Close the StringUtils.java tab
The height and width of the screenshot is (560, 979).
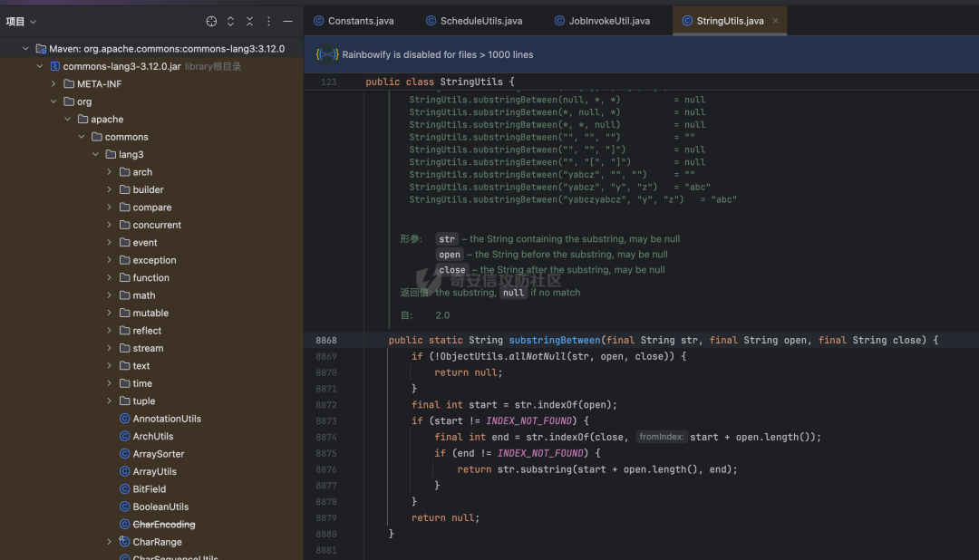(x=775, y=21)
